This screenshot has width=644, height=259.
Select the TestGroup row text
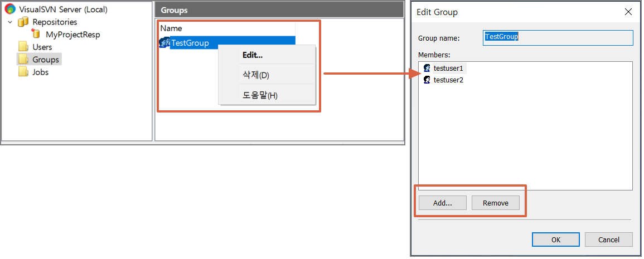point(190,43)
